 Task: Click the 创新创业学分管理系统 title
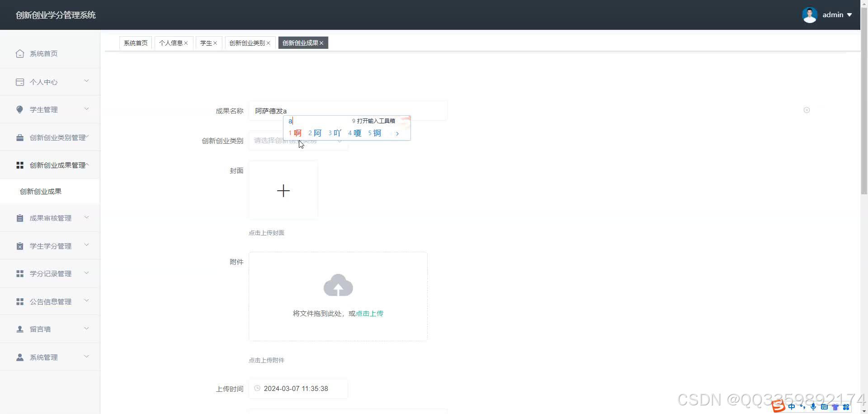pos(56,15)
